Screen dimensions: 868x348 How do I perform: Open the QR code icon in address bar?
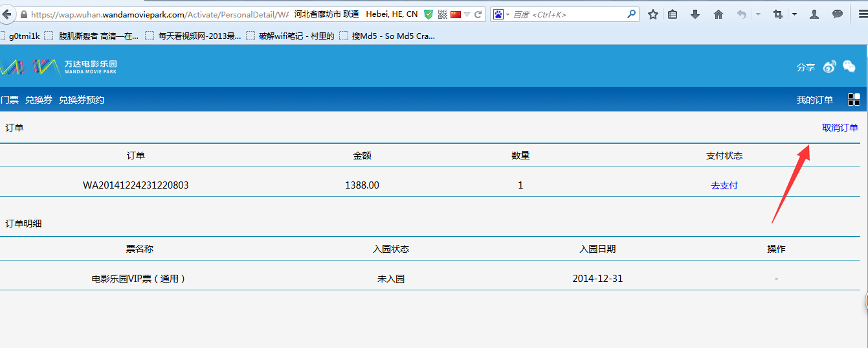tap(443, 14)
